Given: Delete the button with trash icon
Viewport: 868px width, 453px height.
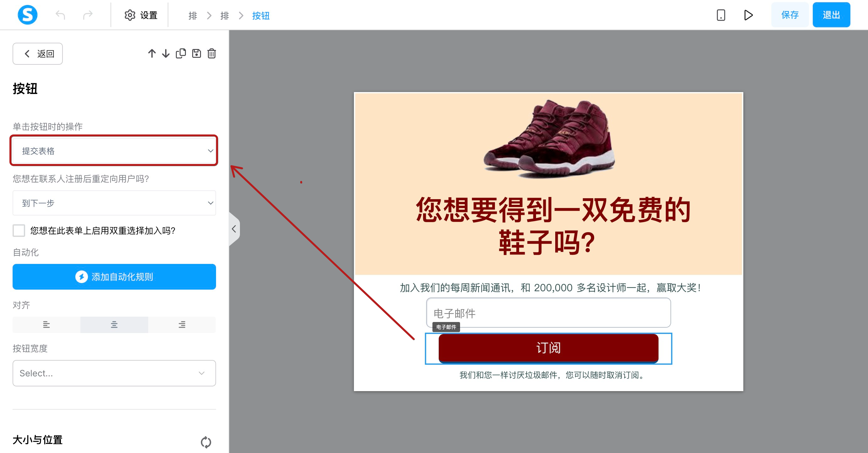Looking at the screenshot, I should tap(212, 54).
